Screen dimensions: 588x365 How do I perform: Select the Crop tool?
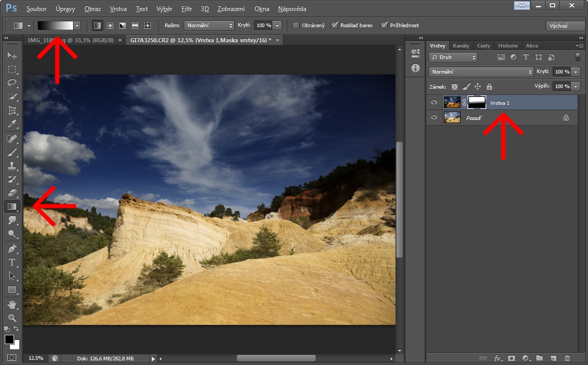pyautogui.click(x=12, y=111)
